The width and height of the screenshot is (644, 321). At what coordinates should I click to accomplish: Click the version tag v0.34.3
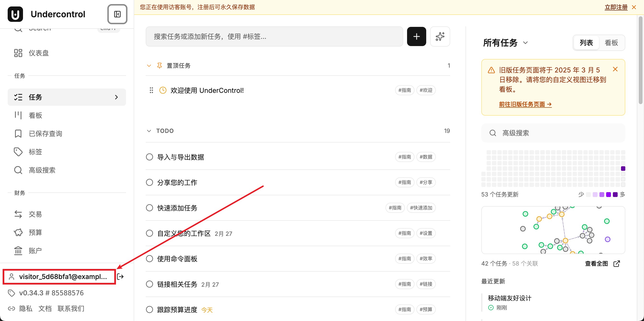(52, 293)
